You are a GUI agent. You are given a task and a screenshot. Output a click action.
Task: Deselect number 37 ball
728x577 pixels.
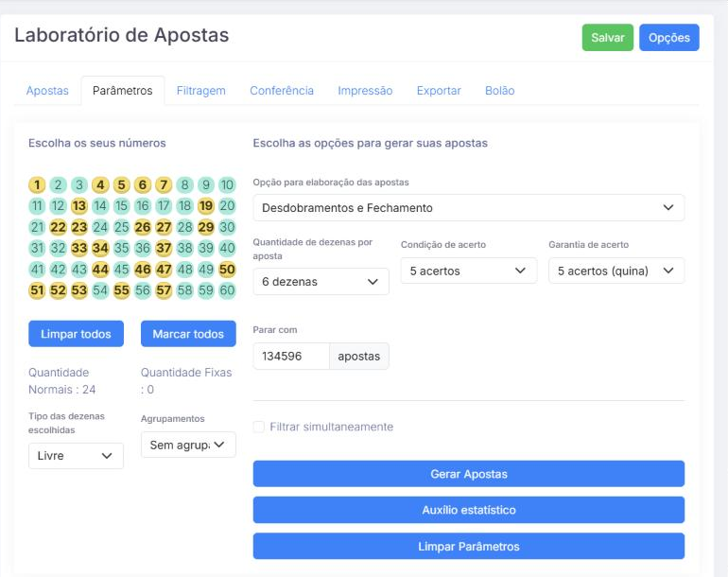point(164,248)
